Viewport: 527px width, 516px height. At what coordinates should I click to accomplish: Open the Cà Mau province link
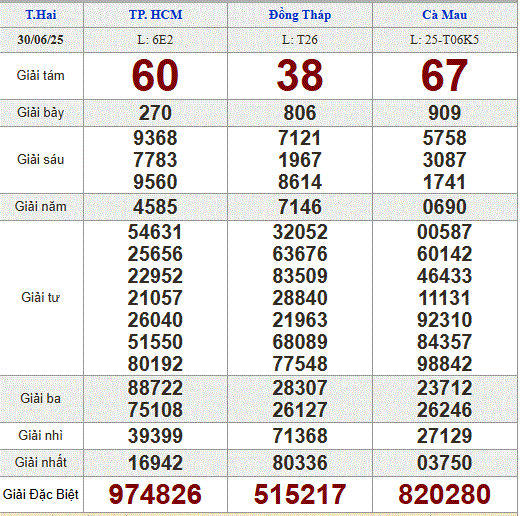[444, 15]
